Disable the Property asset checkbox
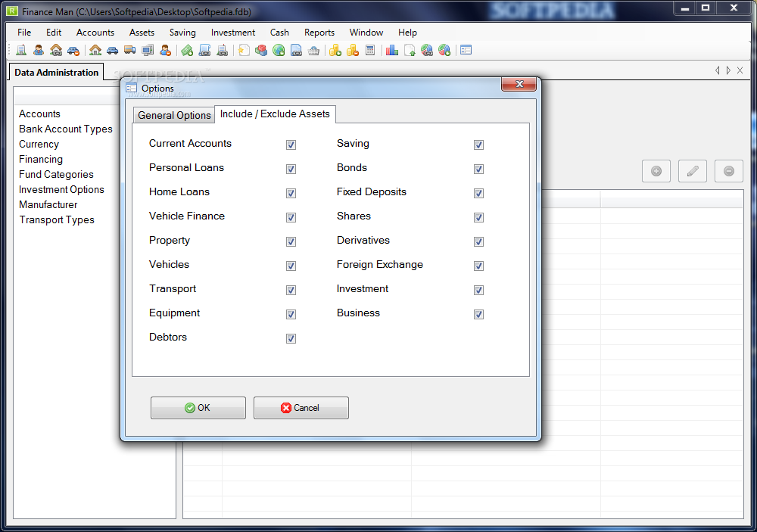The image size is (757, 532). click(291, 241)
